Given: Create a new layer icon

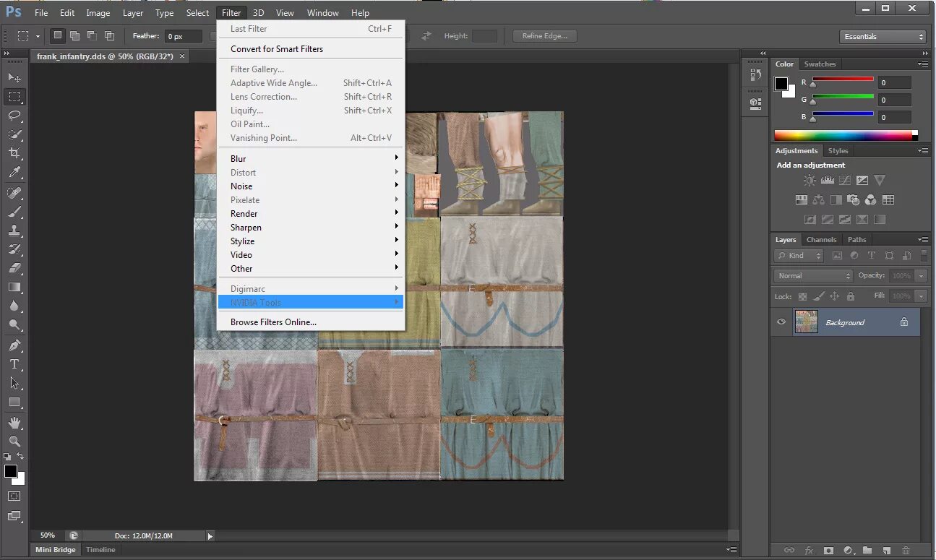Looking at the screenshot, I should (x=887, y=551).
